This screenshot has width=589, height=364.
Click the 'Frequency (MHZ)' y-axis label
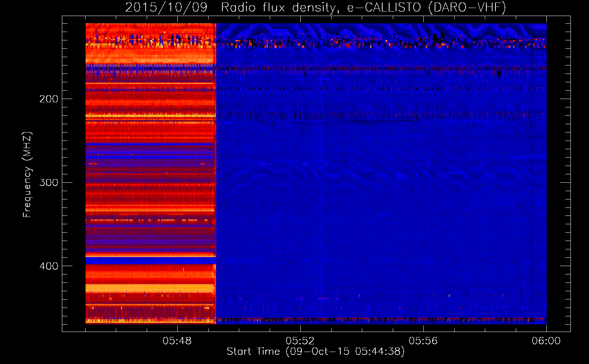27,175
